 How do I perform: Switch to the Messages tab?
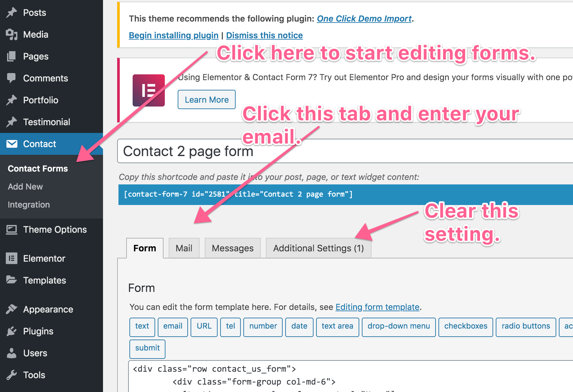pos(232,248)
